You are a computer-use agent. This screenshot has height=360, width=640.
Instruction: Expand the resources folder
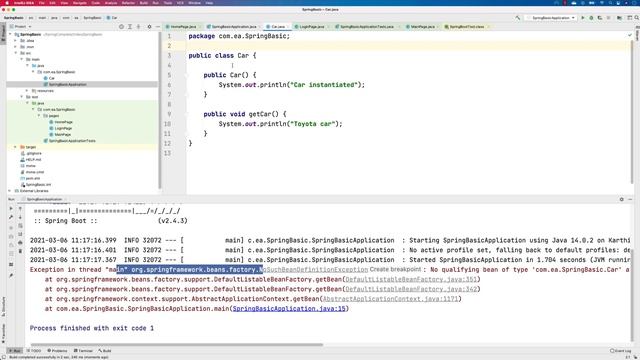point(27,91)
